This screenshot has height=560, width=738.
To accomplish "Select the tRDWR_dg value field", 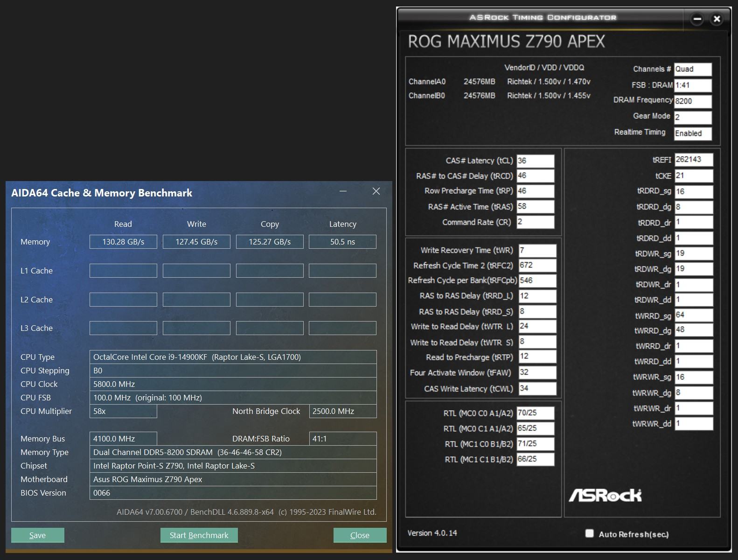I will coord(694,269).
